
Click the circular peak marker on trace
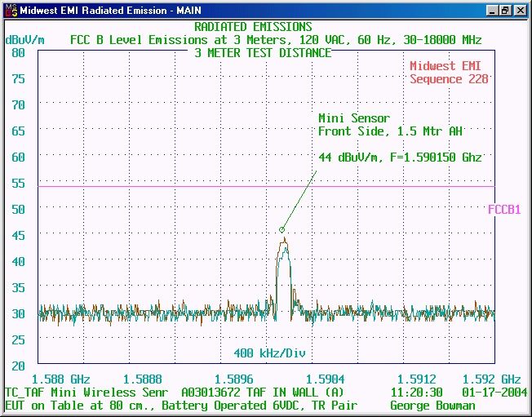pyautogui.click(x=282, y=229)
